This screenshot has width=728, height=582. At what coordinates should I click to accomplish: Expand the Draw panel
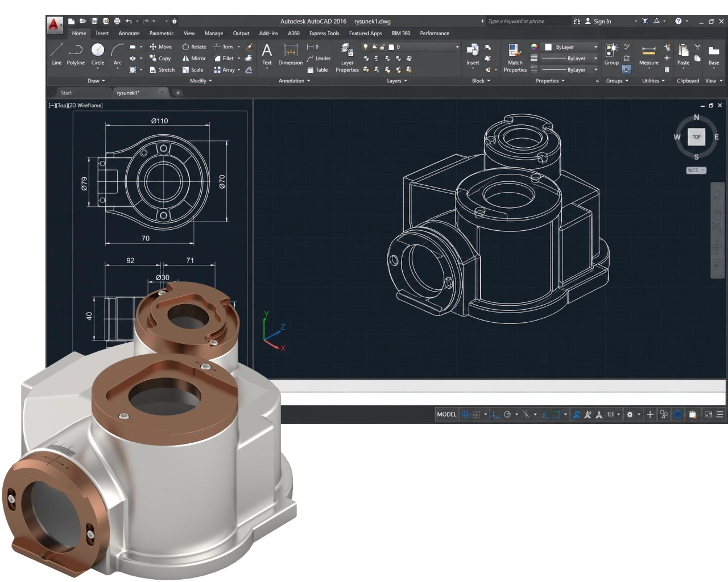click(x=96, y=81)
